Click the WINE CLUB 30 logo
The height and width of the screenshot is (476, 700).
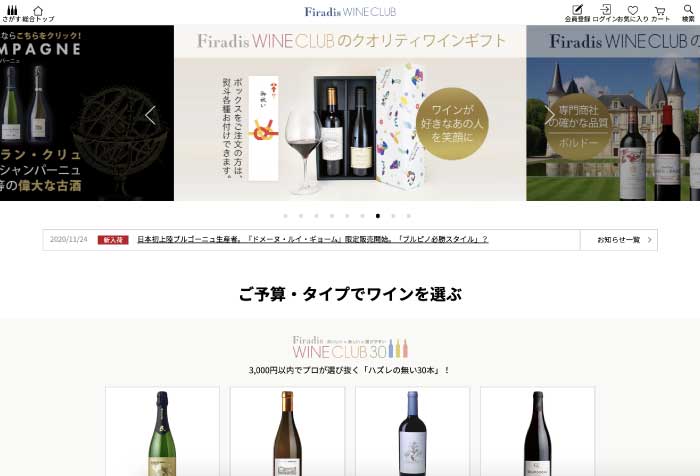[x=350, y=348]
